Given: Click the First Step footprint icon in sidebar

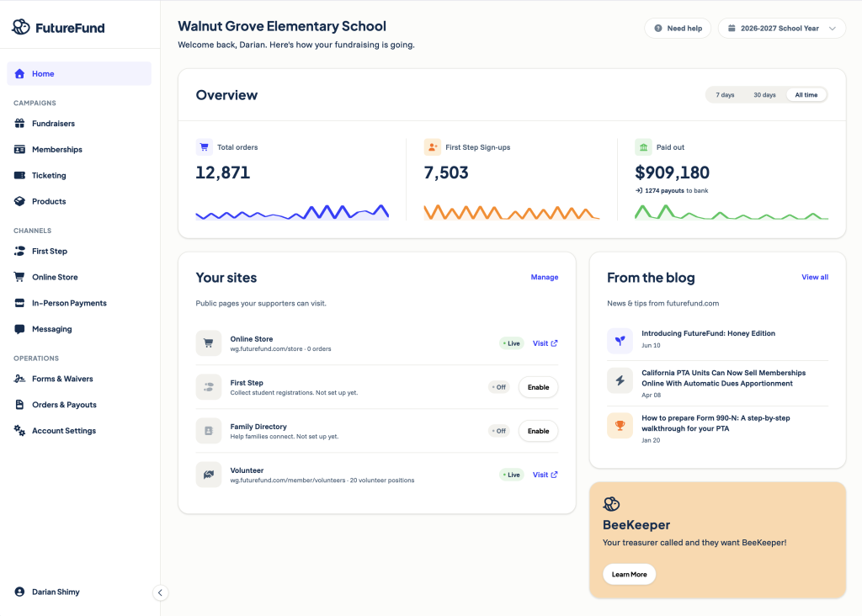Looking at the screenshot, I should [x=20, y=251].
